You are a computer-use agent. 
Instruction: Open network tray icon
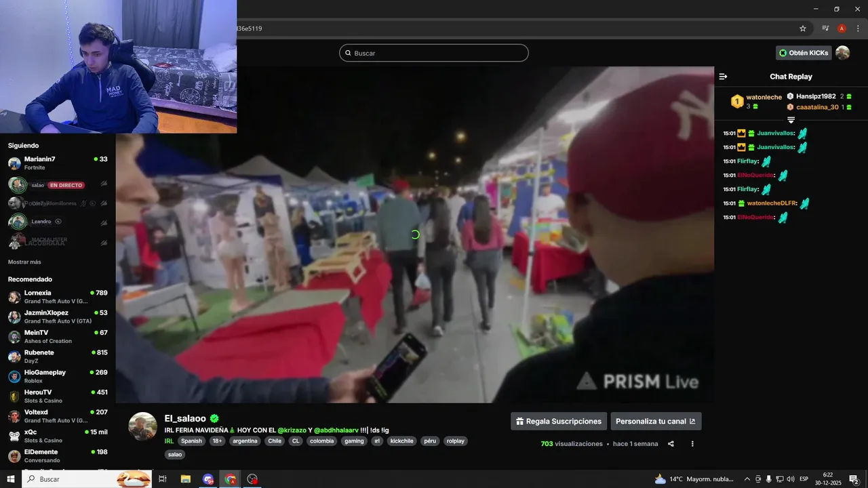click(780, 479)
